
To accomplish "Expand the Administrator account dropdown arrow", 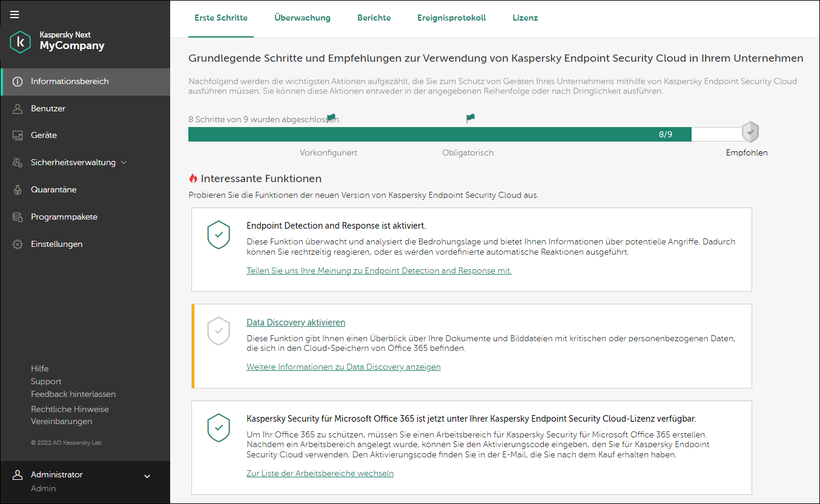I will 147,477.
